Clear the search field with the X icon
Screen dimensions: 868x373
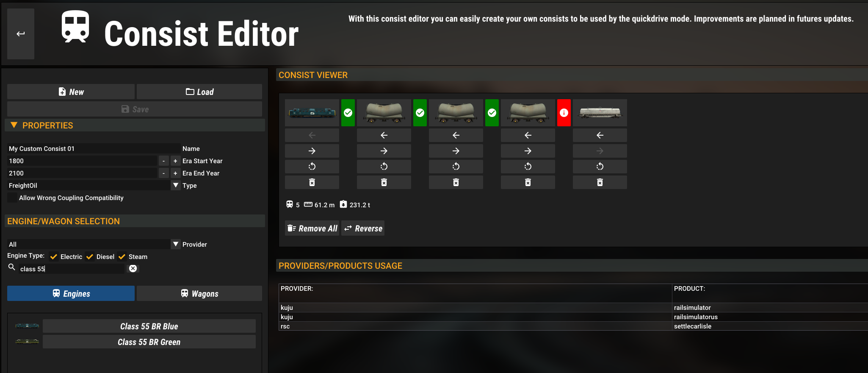click(x=133, y=269)
